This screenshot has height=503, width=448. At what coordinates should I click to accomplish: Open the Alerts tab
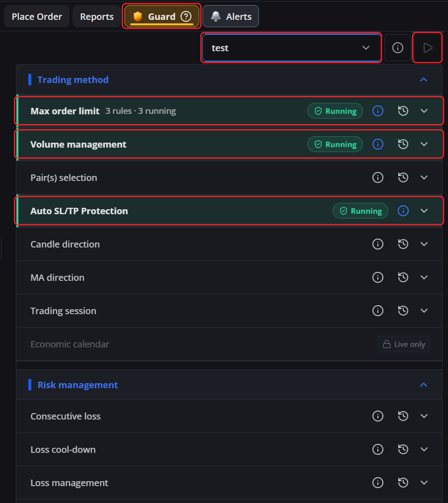[230, 16]
